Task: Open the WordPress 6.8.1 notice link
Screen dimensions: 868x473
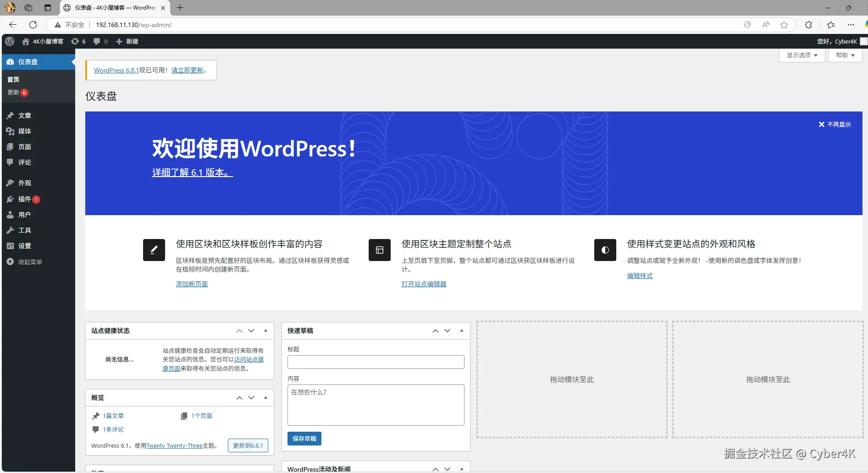Action: (116, 70)
